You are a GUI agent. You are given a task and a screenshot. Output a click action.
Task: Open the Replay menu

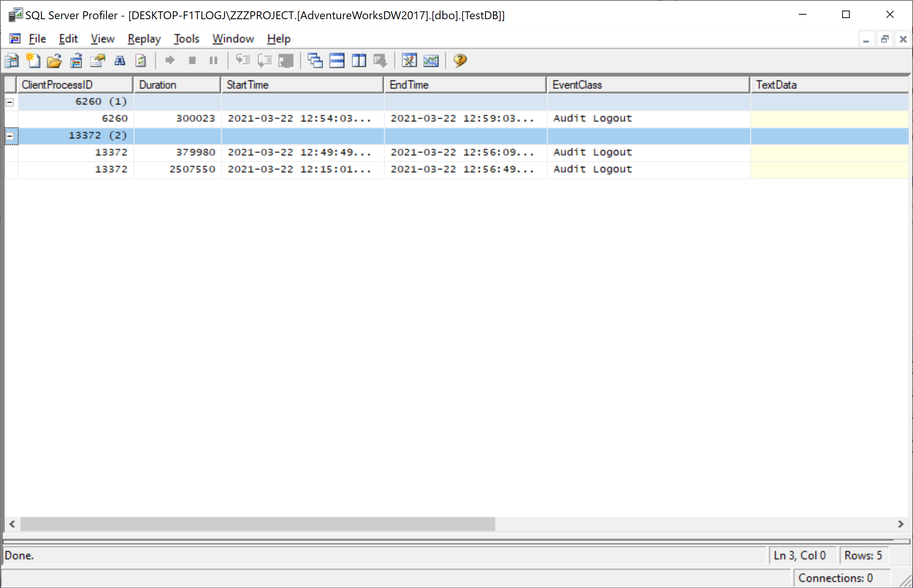144,39
